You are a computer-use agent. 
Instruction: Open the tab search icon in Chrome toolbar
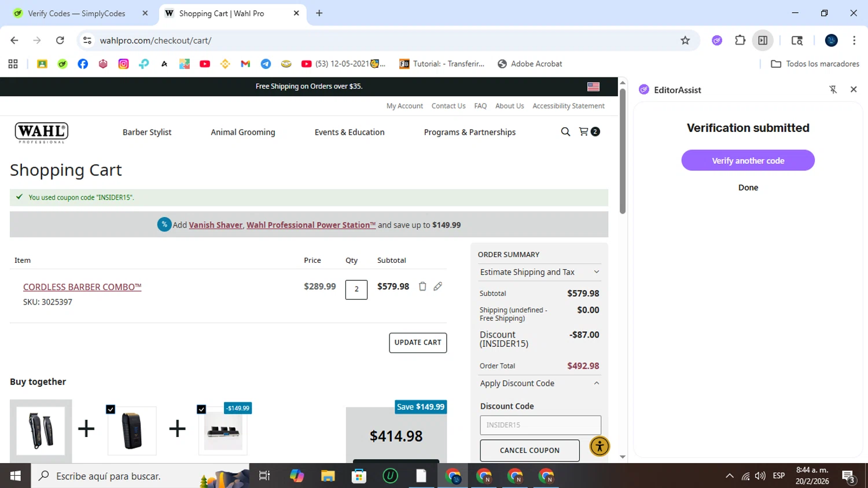coord(797,41)
